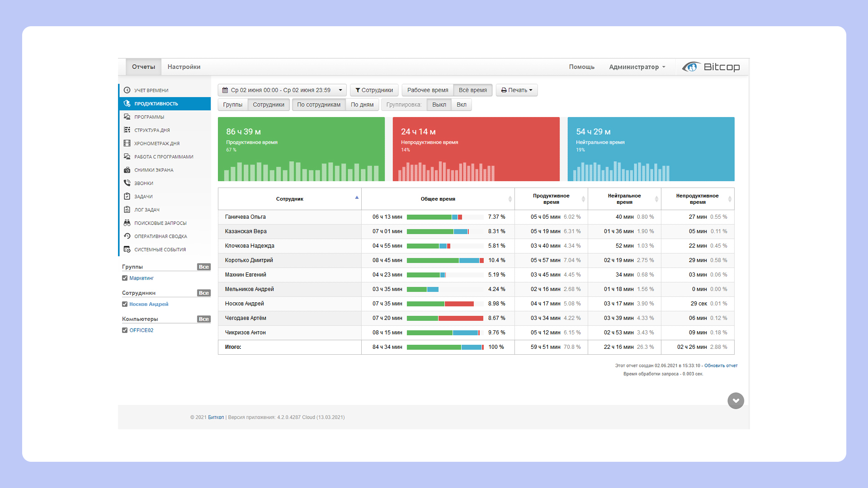Uncheck the Носков Андрей employee checkbox
This screenshot has width=868, height=488.
pos(125,304)
